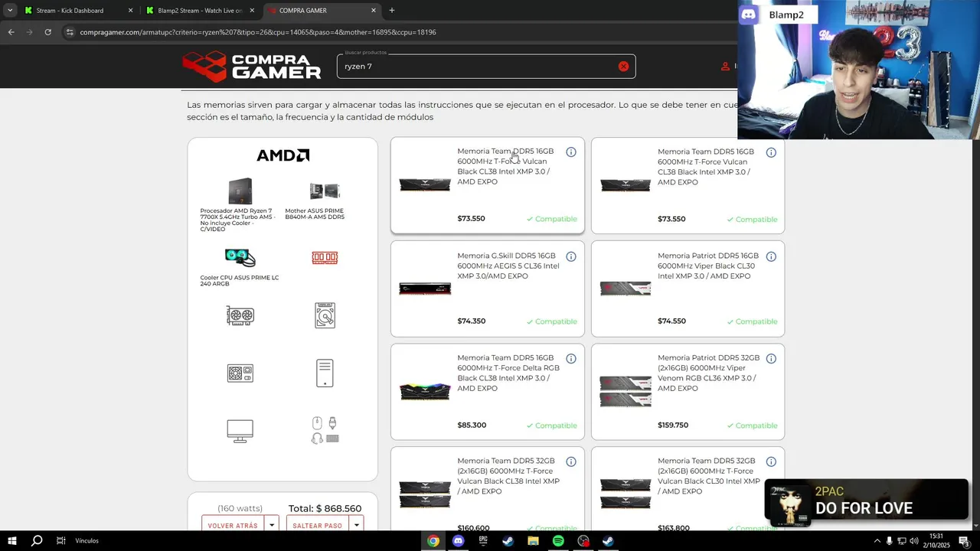This screenshot has height=551, width=980.
Task: Select the monitor step icon
Action: (240, 431)
